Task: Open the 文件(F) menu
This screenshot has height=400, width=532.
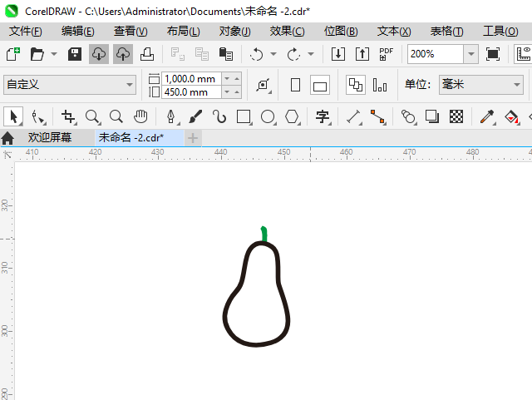Action: coord(26,32)
